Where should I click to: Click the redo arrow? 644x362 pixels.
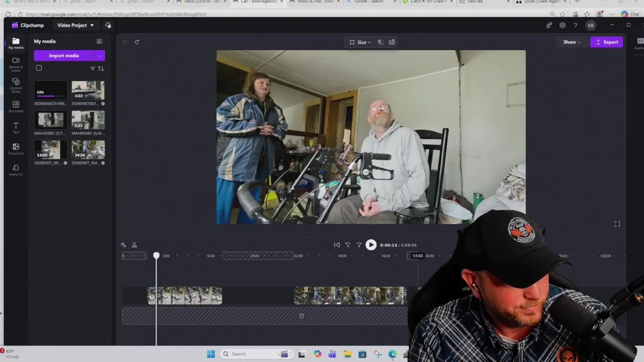tap(137, 42)
